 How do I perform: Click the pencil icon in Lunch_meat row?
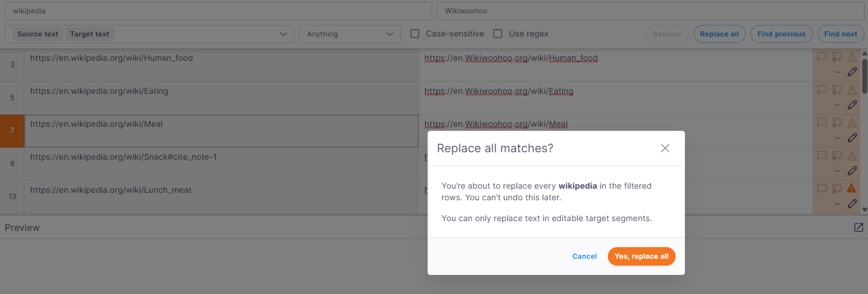point(852,204)
